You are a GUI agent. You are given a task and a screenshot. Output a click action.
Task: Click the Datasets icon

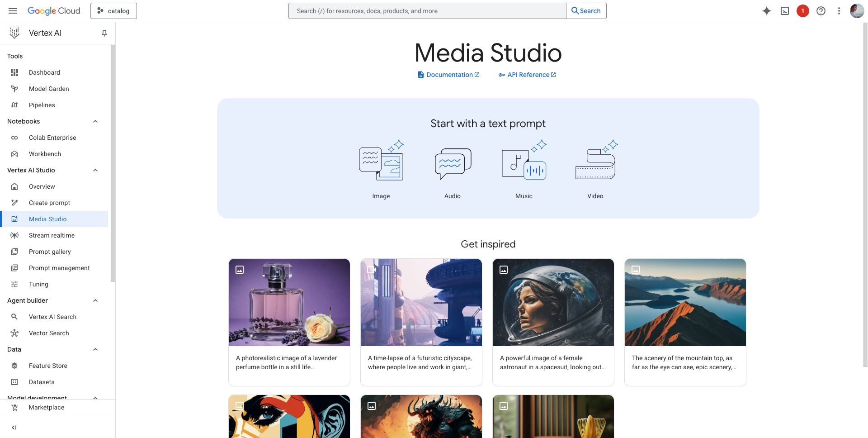14,382
